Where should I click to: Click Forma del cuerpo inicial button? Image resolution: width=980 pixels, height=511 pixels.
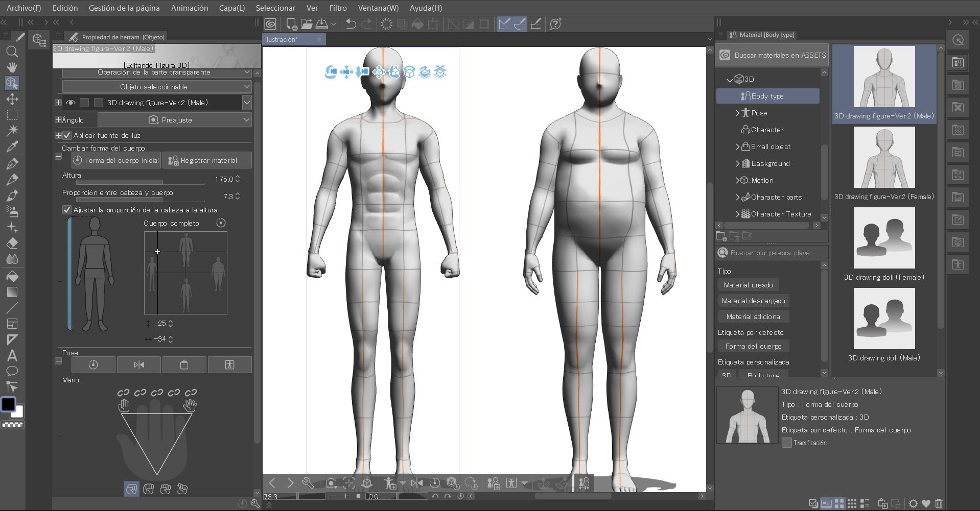click(116, 160)
